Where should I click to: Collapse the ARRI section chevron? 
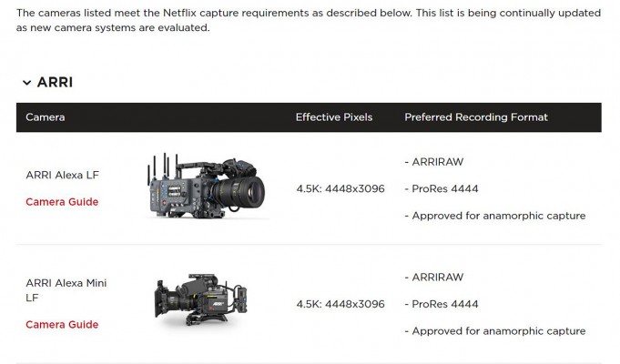tap(27, 83)
